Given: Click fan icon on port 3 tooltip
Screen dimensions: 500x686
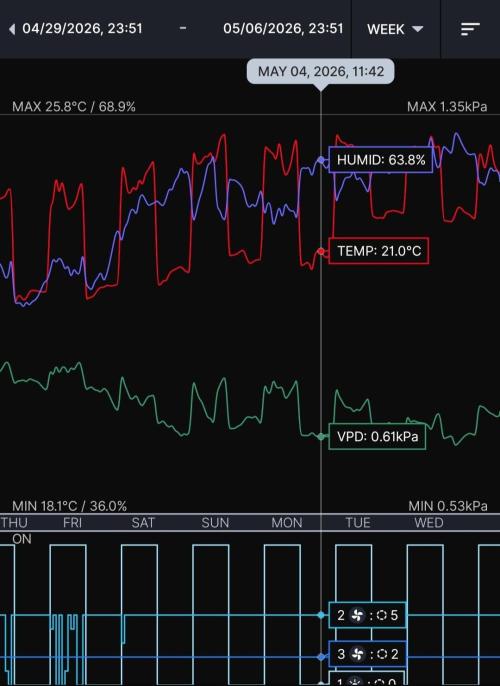Looking at the screenshot, I should [357, 654].
